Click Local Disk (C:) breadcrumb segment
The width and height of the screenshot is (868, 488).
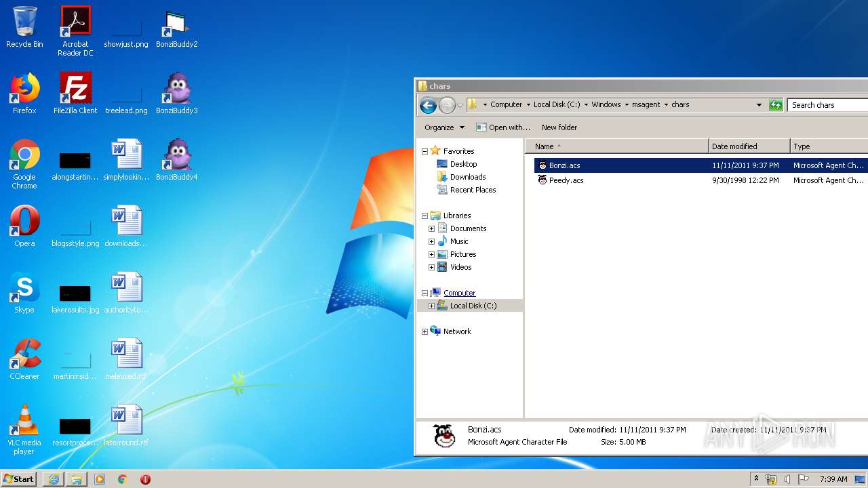click(x=557, y=105)
